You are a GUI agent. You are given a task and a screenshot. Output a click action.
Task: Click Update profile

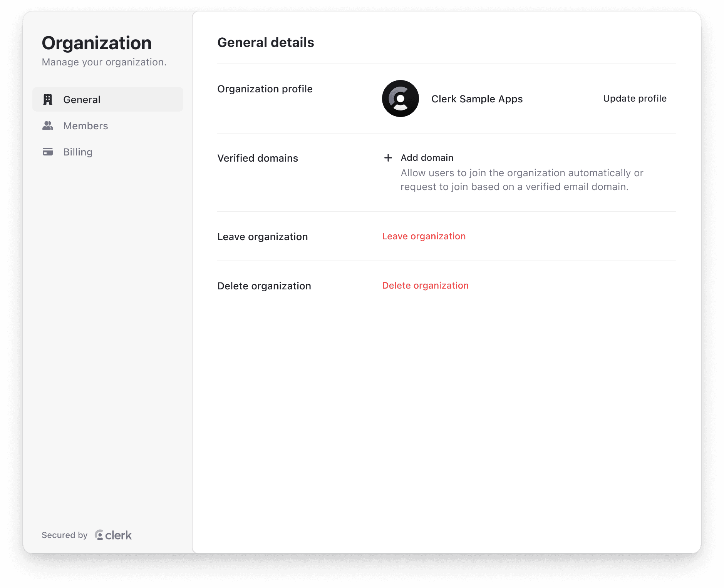tap(634, 99)
